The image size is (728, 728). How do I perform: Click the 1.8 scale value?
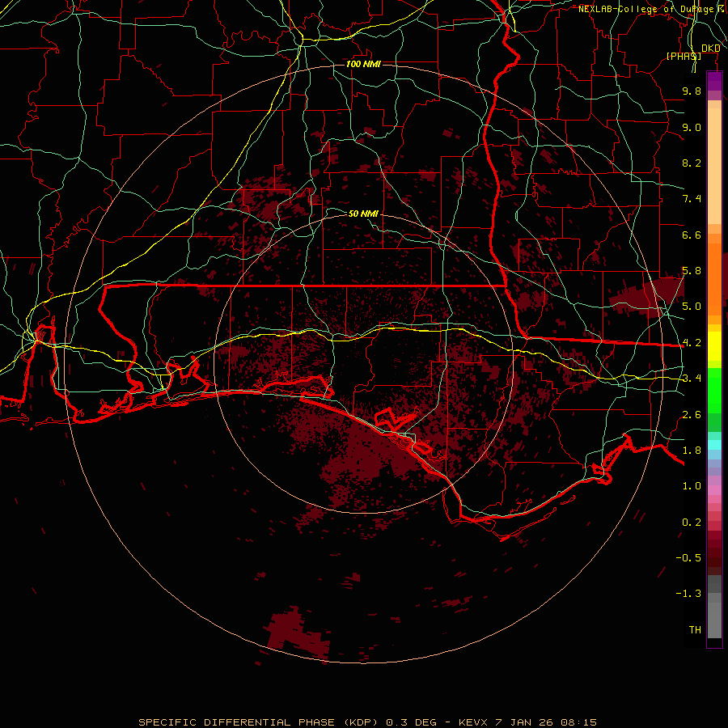(692, 451)
